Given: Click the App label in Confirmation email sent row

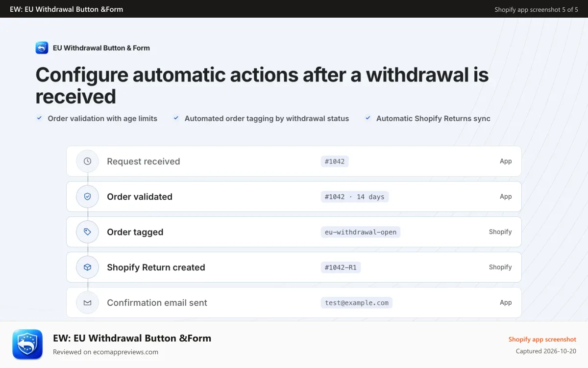Looking at the screenshot, I should point(506,302).
